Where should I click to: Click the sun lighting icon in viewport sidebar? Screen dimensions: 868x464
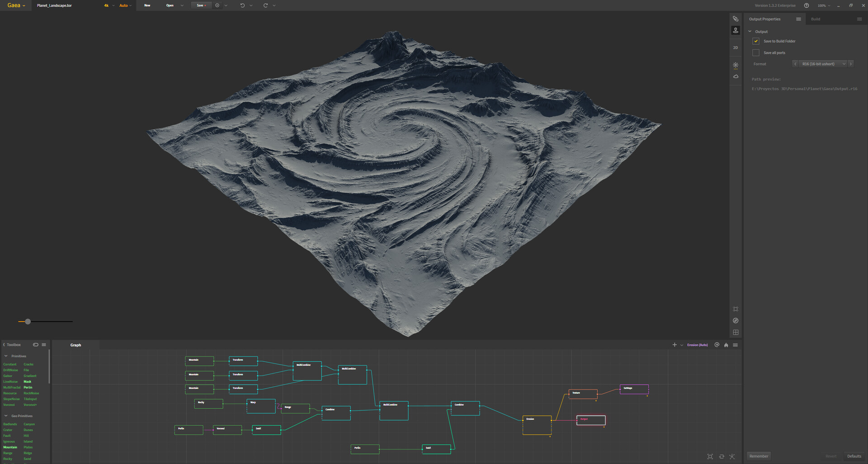pos(736,65)
